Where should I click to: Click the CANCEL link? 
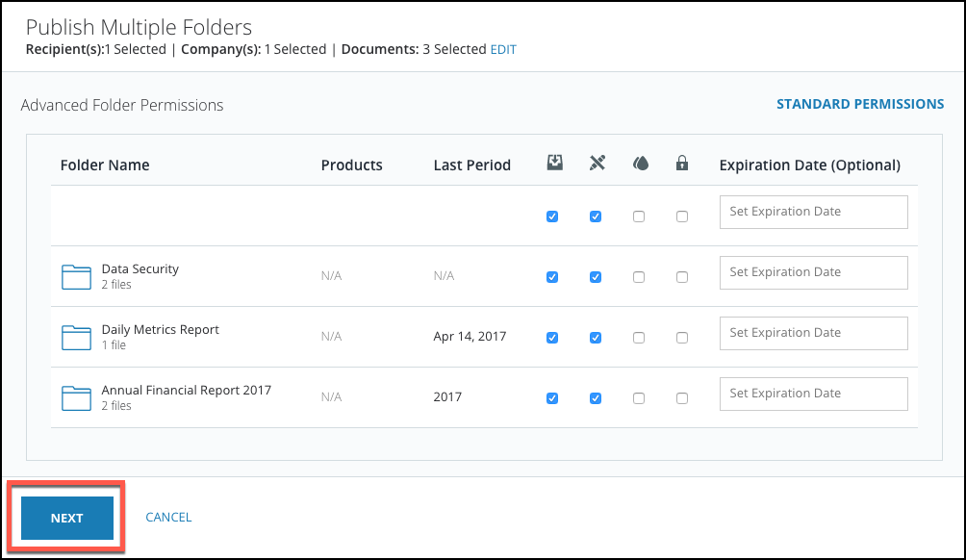point(168,517)
